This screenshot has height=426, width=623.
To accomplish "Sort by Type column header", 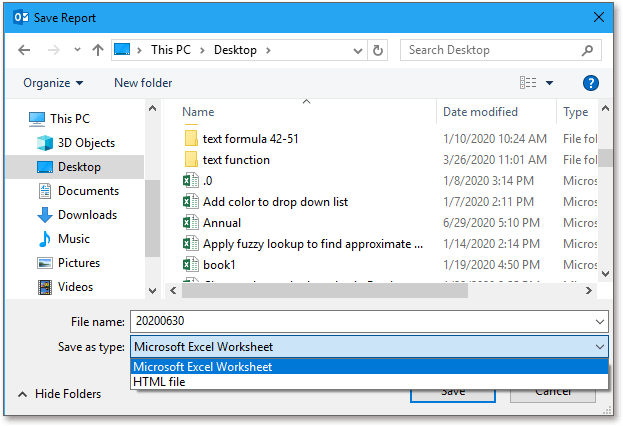I will click(x=575, y=112).
